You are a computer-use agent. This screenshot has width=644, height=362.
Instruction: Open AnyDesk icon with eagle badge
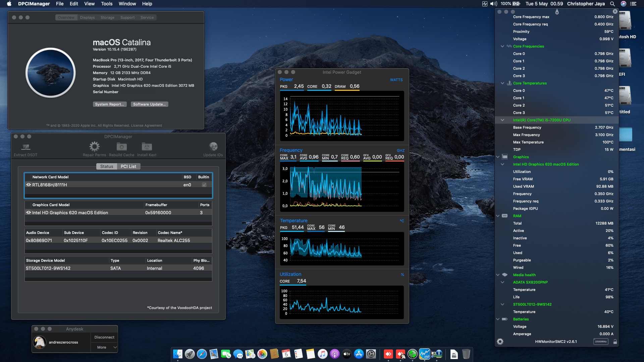(400, 354)
